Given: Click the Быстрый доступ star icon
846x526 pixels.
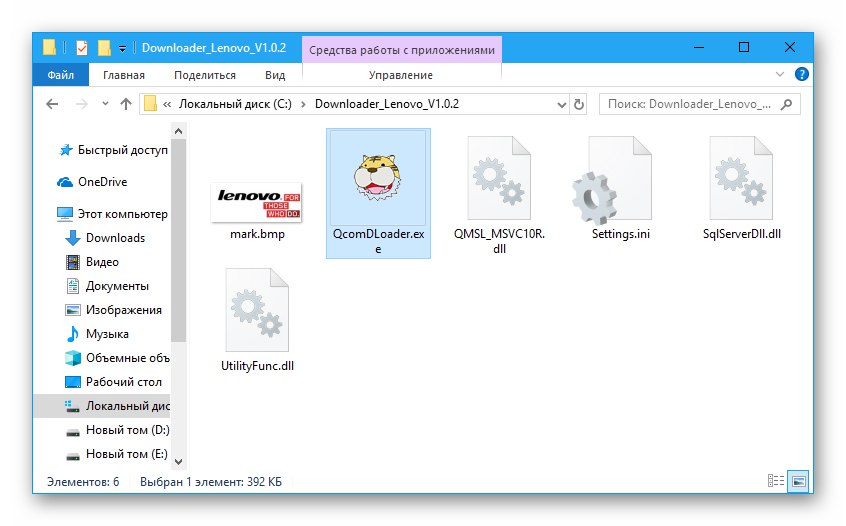Looking at the screenshot, I should coord(66,150).
